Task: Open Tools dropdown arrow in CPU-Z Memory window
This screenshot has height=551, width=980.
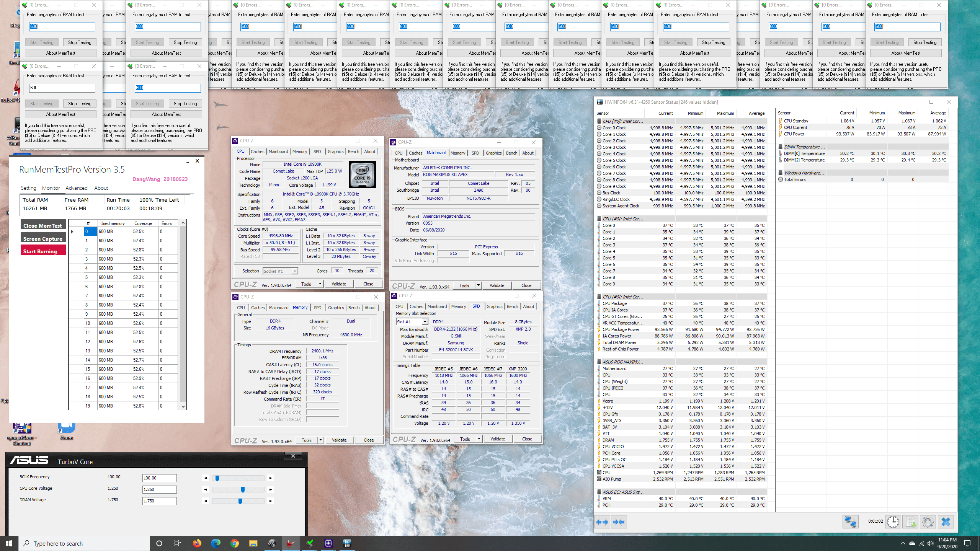Action: pos(320,440)
